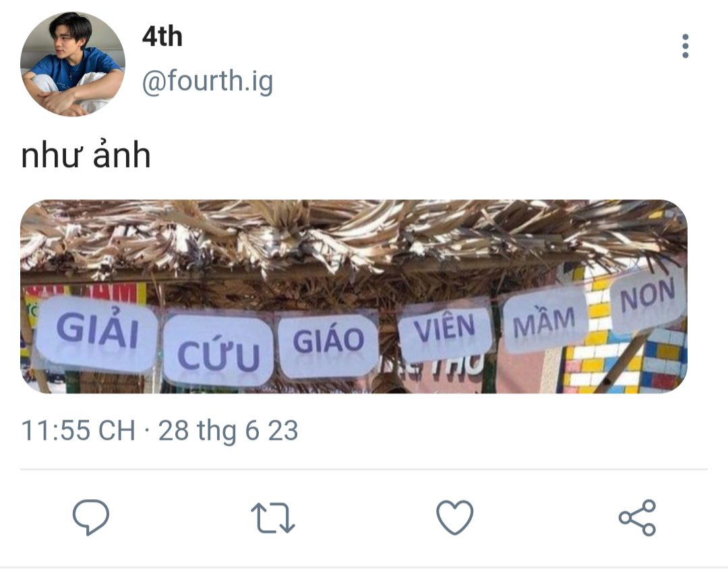Like the tweet with the heart icon

point(455,517)
